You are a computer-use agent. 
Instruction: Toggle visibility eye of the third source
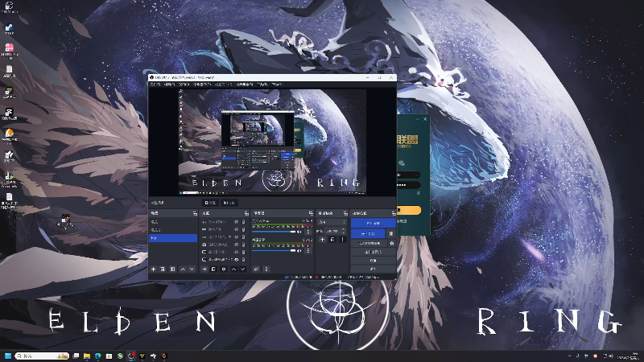(x=237, y=237)
